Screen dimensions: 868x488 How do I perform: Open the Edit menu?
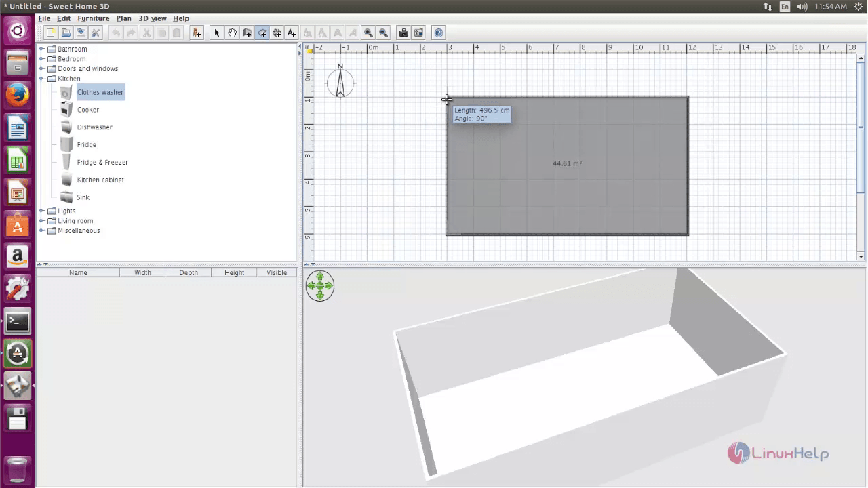point(64,18)
